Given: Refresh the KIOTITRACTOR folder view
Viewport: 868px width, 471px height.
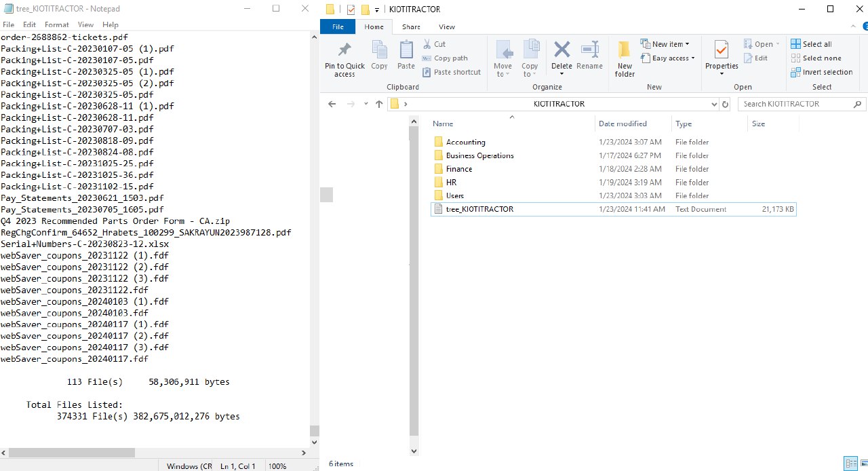Looking at the screenshot, I should pyautogui.click(x=725, y=105).
